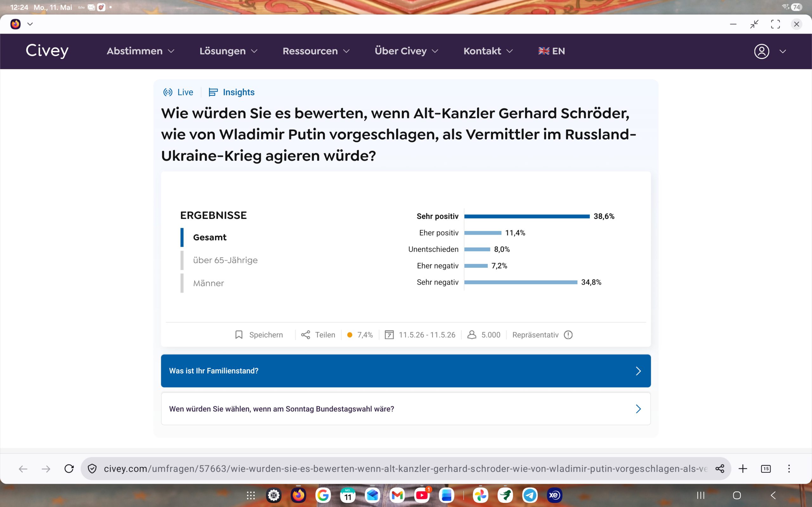This screenshot has height=507, width=812.
Task: Expand the account dropdown chevron
Action: [783, 51]
